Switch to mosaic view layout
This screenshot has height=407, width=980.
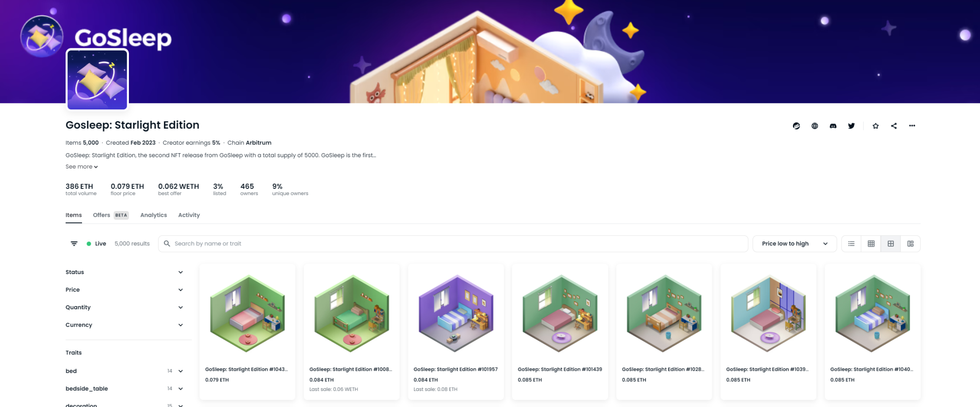click(x=910, y=244)
